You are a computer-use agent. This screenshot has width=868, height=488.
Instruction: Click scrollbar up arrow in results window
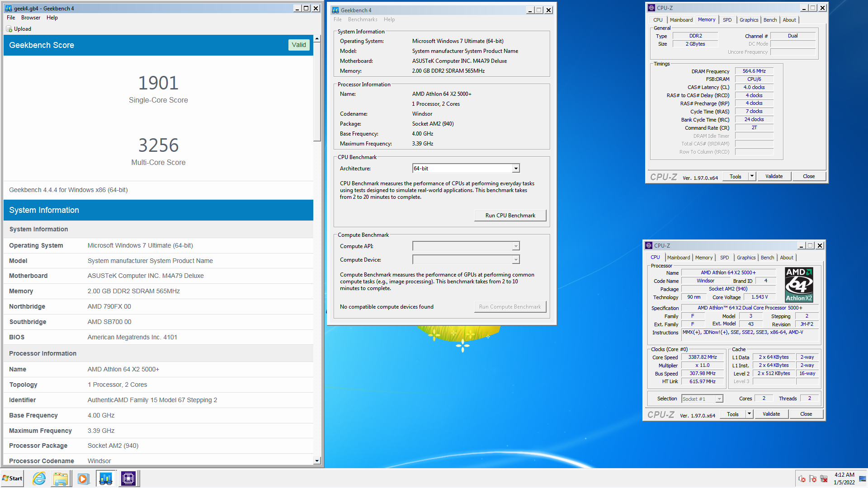click(x=317, y=39)
